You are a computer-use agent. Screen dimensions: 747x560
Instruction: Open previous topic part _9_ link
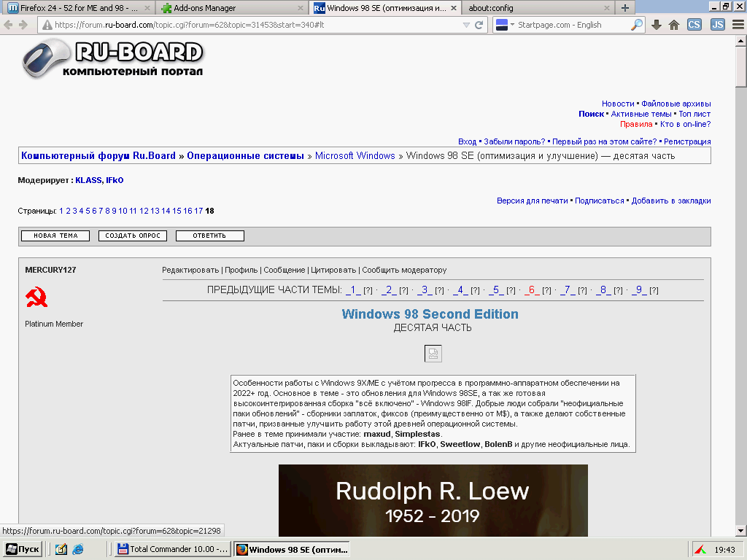tap(639, 289)
